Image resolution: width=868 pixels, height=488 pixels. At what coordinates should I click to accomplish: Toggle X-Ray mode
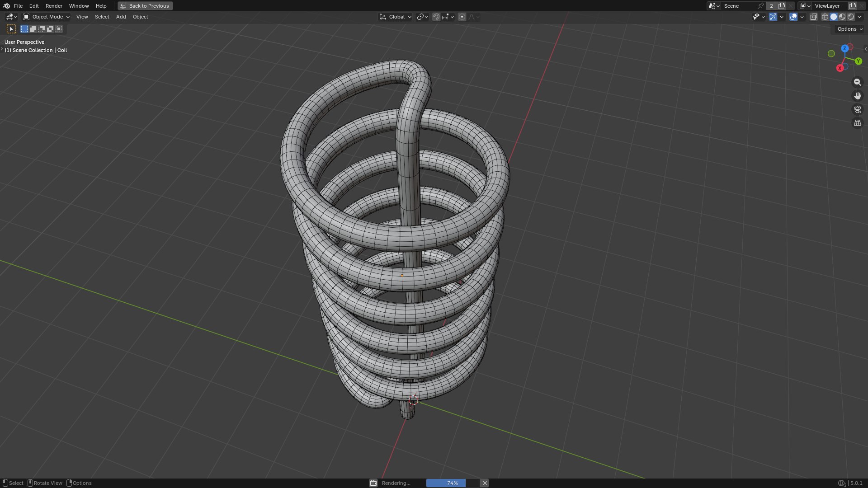tap(813, 17)
